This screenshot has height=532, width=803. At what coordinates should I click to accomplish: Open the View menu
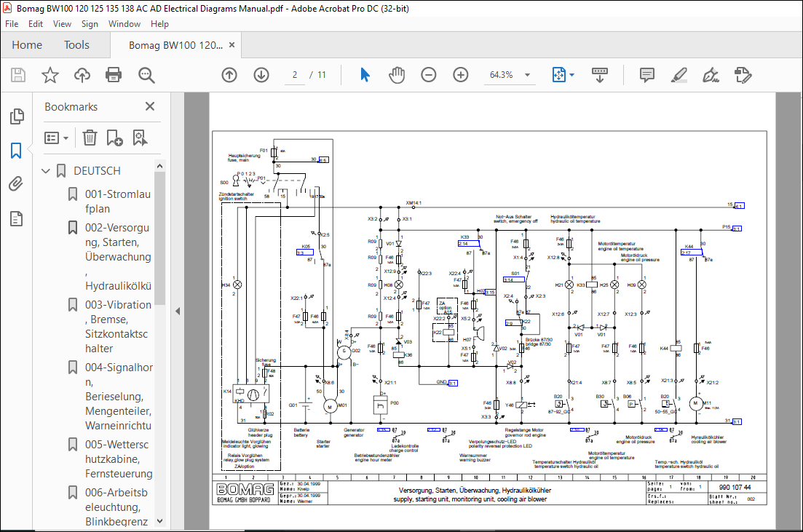click(x=62, y=23)
